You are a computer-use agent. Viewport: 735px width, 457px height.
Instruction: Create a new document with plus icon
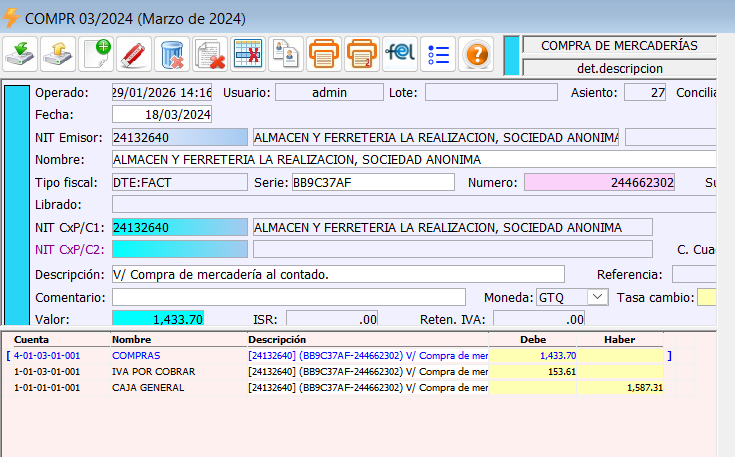(97, 53)
